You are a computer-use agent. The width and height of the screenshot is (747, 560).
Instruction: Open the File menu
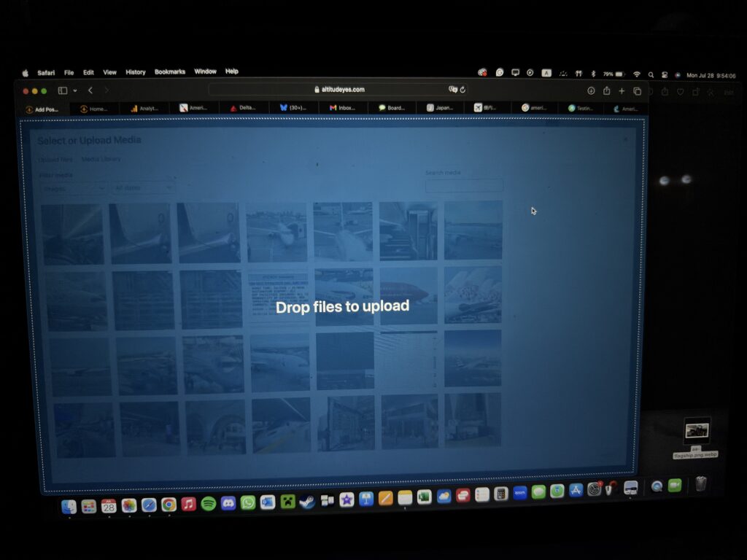point(69,72)
